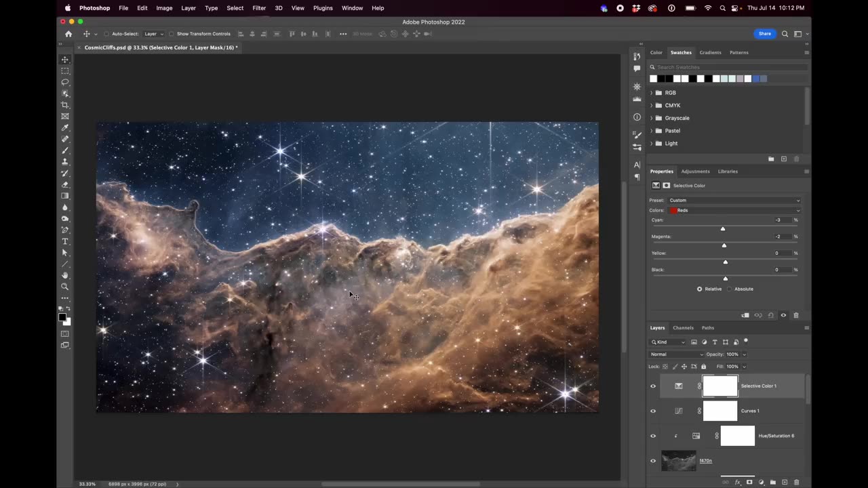868x488 pixels.
Task: Pick the blue swatch in recent swatches
Action: [x=755, y=79]
